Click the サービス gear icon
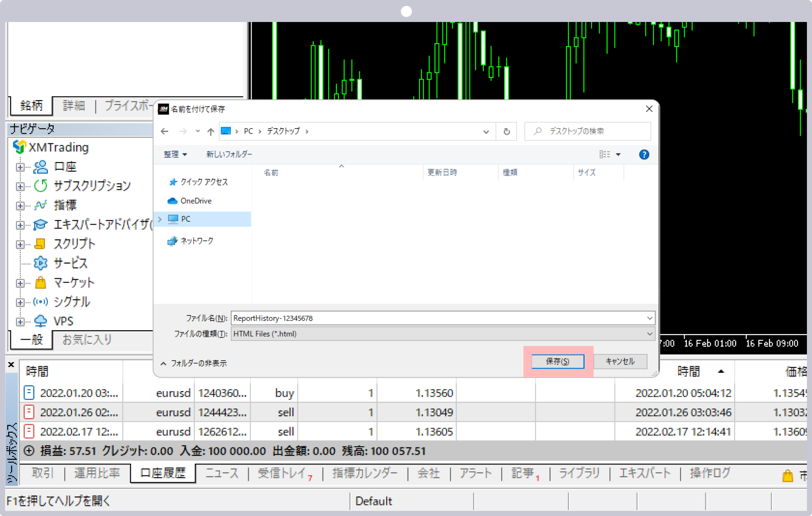The image size is (812, 516). pos(41,263)
